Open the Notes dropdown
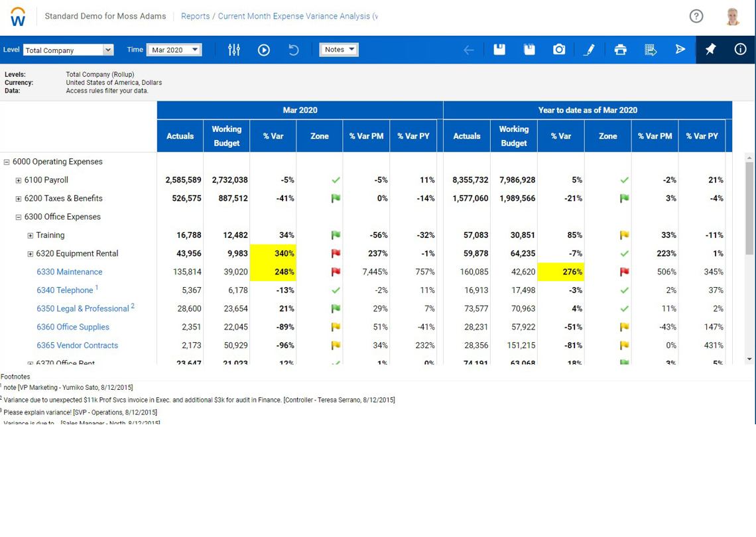 [x=339, y=49]
